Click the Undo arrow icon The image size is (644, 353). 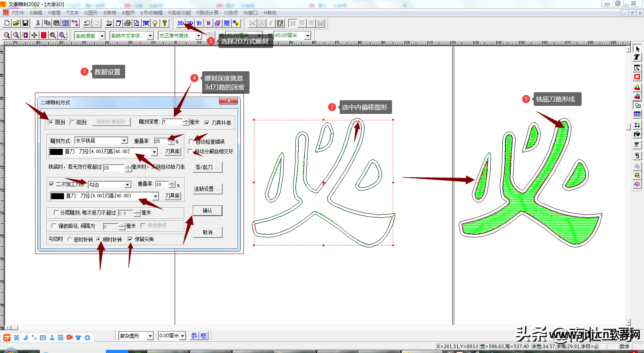87,23
